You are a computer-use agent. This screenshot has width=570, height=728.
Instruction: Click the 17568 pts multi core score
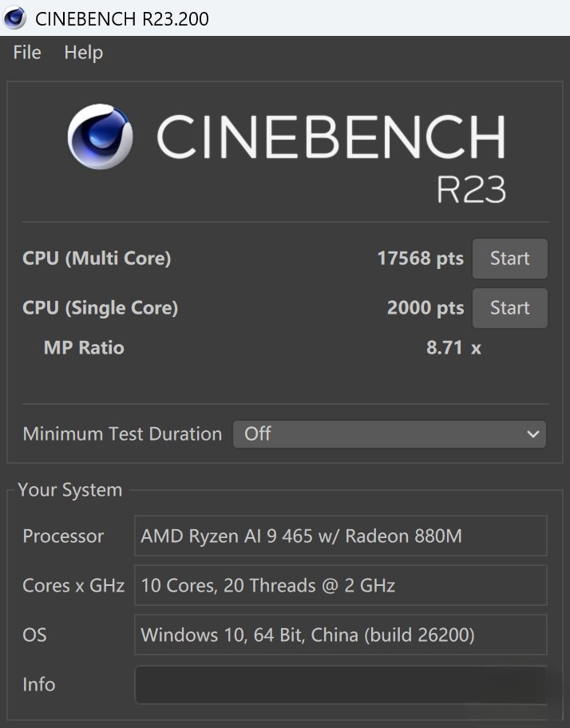point(420,259)
